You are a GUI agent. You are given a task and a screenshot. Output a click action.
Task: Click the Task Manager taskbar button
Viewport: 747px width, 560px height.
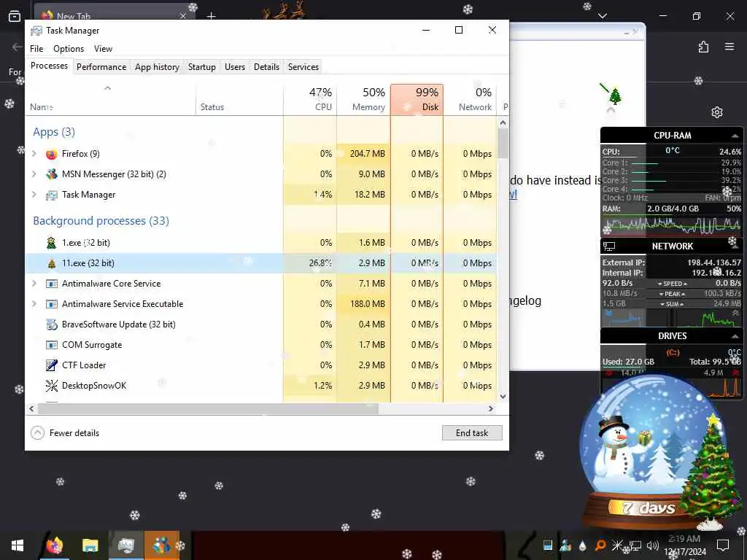tap(125, 545)
